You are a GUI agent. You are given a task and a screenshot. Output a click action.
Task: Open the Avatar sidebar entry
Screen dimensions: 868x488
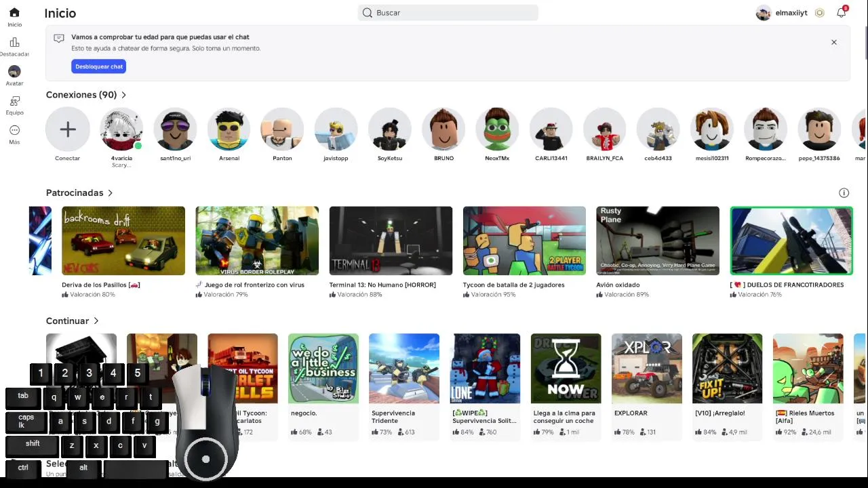click(14, 76)
